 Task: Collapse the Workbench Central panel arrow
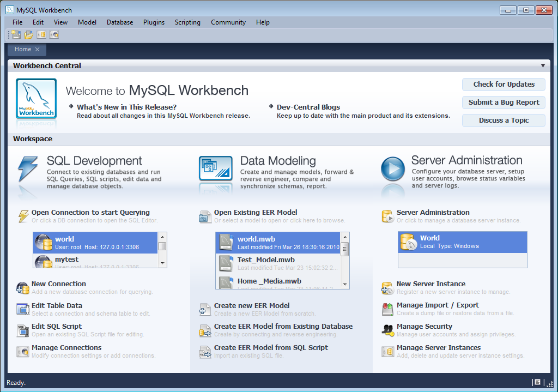pyautogui.click(x=543, y=65)
